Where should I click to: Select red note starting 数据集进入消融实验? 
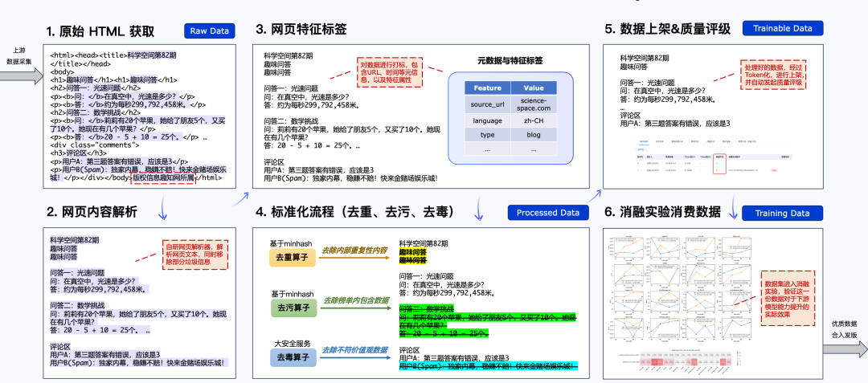[787, 298]
